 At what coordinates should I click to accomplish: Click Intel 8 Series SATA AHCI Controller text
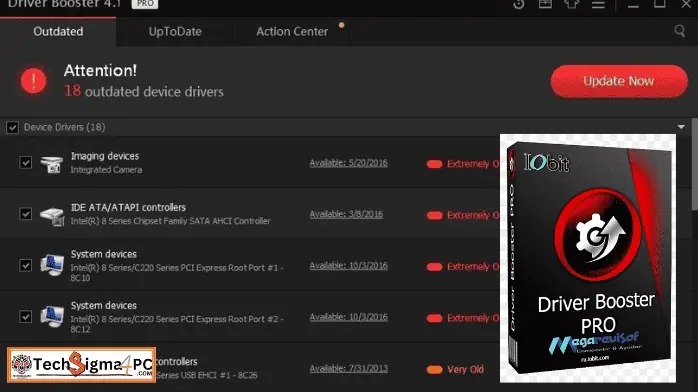[x=170, y=221]
